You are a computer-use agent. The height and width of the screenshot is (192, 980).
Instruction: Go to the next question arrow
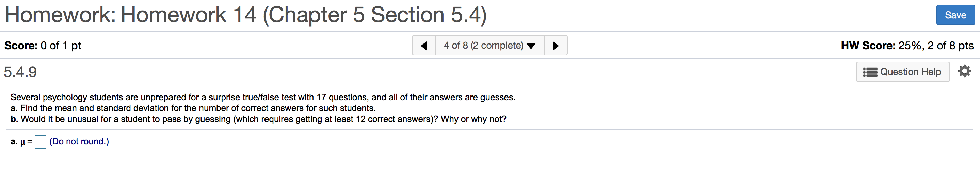[556, 46]
